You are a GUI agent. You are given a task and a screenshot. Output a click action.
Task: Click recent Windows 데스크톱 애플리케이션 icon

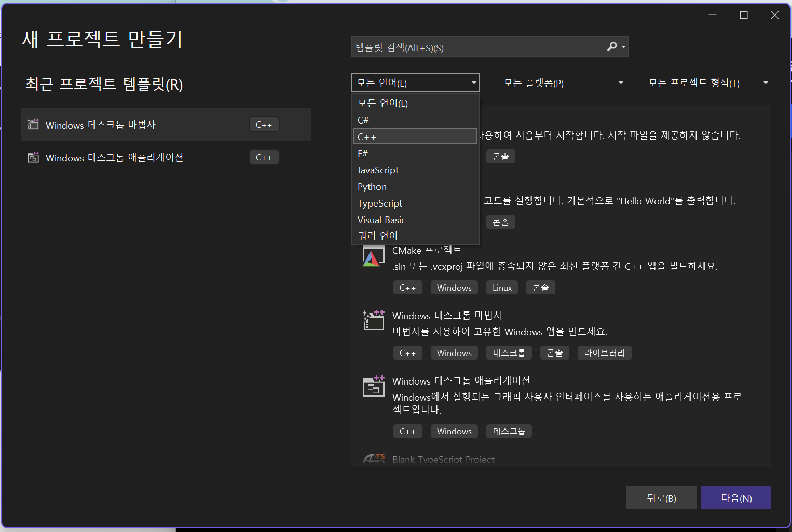click(33, 157)
